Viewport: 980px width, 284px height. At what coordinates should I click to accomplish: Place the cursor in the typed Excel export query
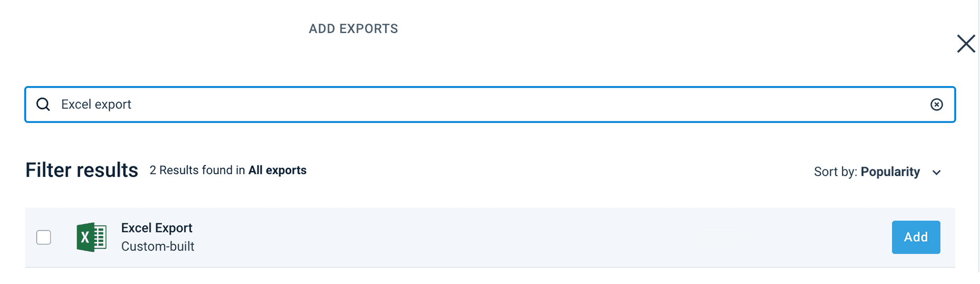[96, 105]
